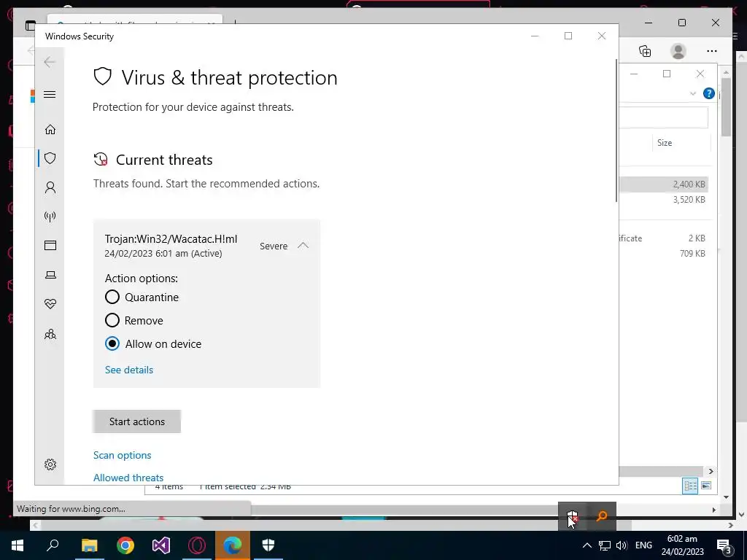This screenshot has height=560, width=747.
Task: Open File Explorer from the taskbar
Action: pos(89,545)
